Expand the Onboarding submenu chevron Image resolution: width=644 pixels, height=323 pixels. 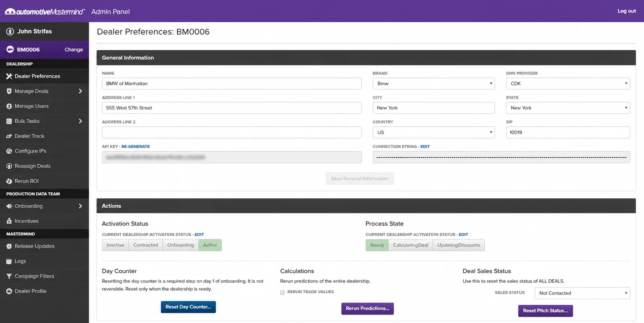click(x=80, y=206)
